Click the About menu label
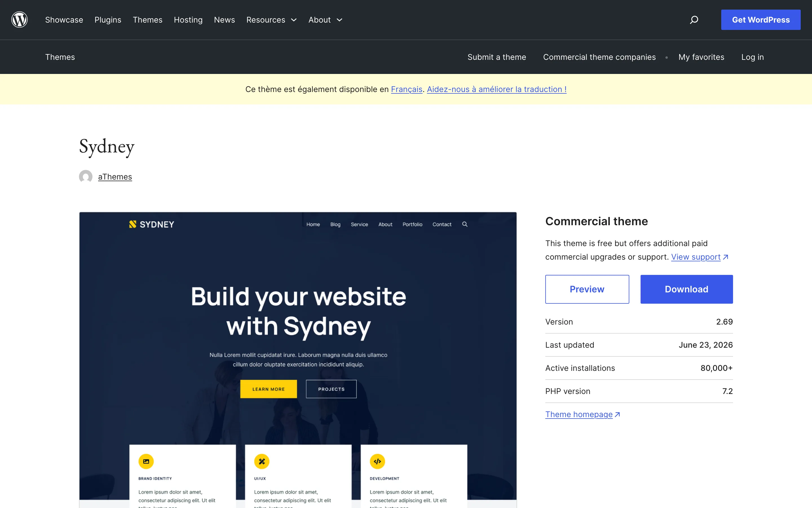The image size is (812, 508). tap(319, 20)
